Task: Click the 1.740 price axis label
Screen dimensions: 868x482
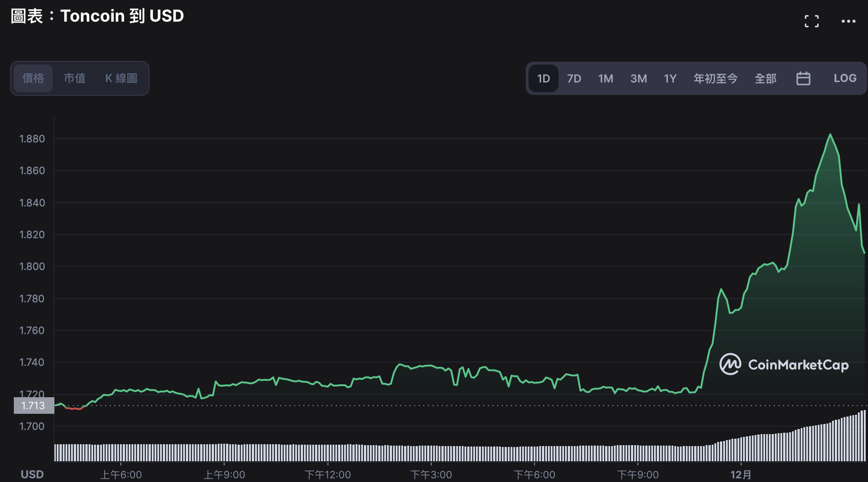Action: pos(32,362)
